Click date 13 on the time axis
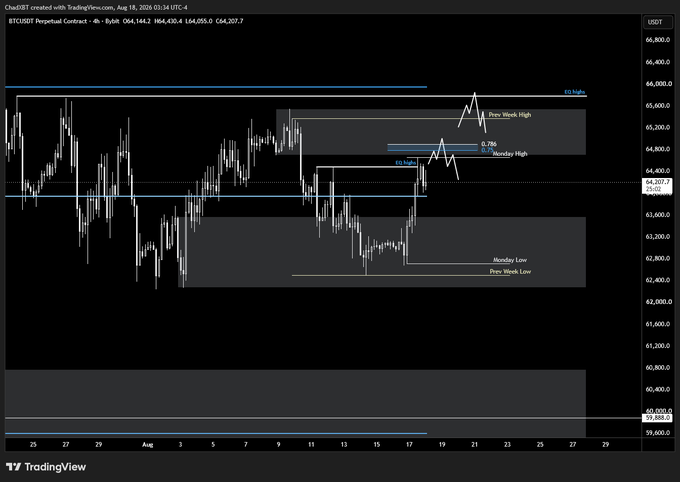Viewport: 680px width, 482px height. [344, 444]
